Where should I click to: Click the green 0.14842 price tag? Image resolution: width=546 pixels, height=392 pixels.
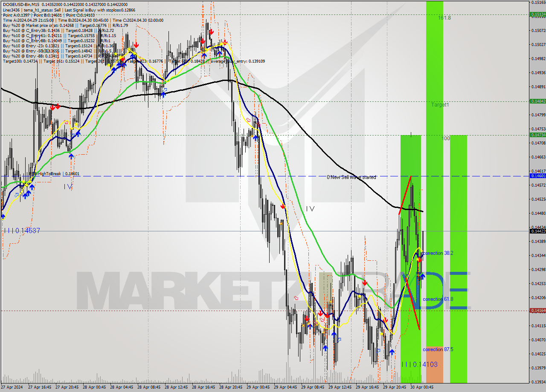click(537, 101)
